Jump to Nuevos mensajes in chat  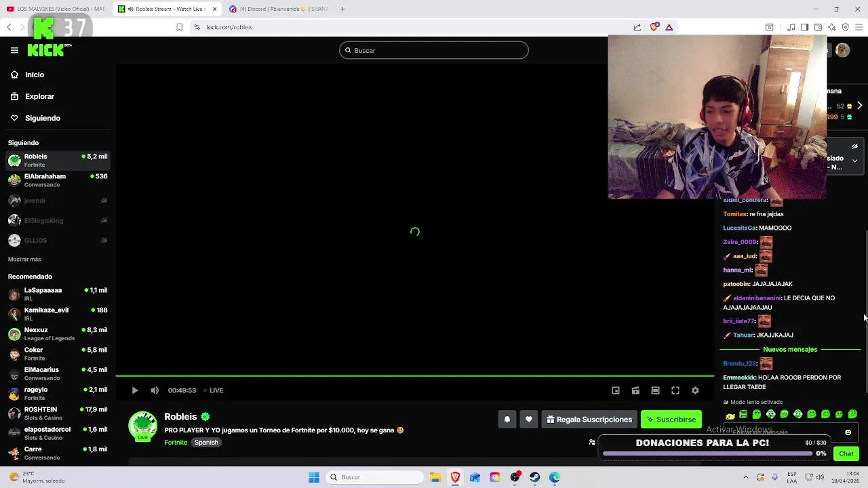click(x=790, y=350)
